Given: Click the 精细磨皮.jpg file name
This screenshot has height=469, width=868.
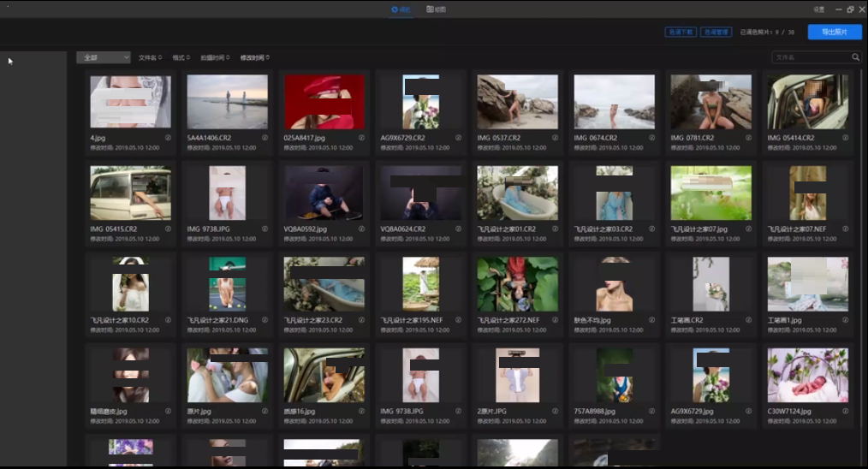Looking at the screenshot, I should click(x=109, y=412).
